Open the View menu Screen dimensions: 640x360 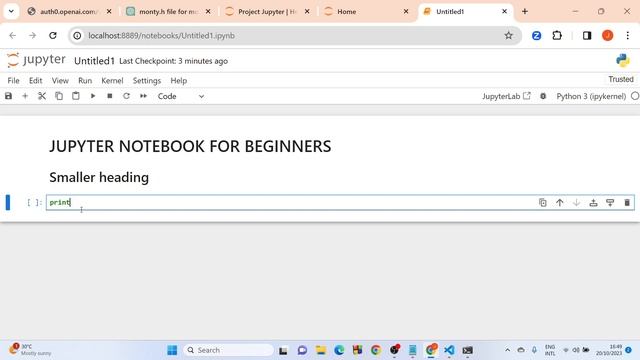[x=60, y=80]
